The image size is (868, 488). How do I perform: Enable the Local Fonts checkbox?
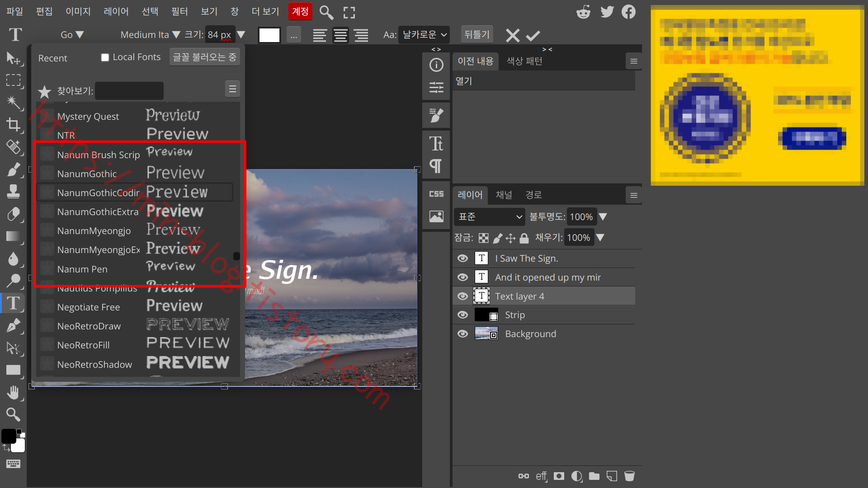tap(105, 57)
